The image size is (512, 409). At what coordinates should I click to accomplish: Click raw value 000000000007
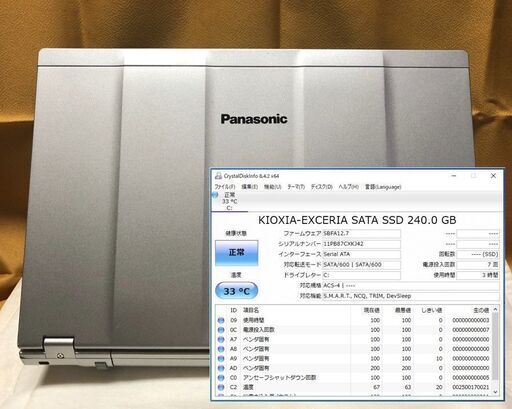[471, 330]
